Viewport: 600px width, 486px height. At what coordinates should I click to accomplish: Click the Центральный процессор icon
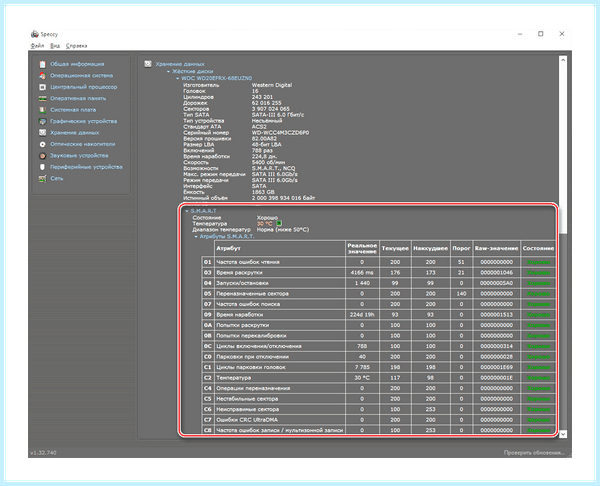click(x=42, y=87)
